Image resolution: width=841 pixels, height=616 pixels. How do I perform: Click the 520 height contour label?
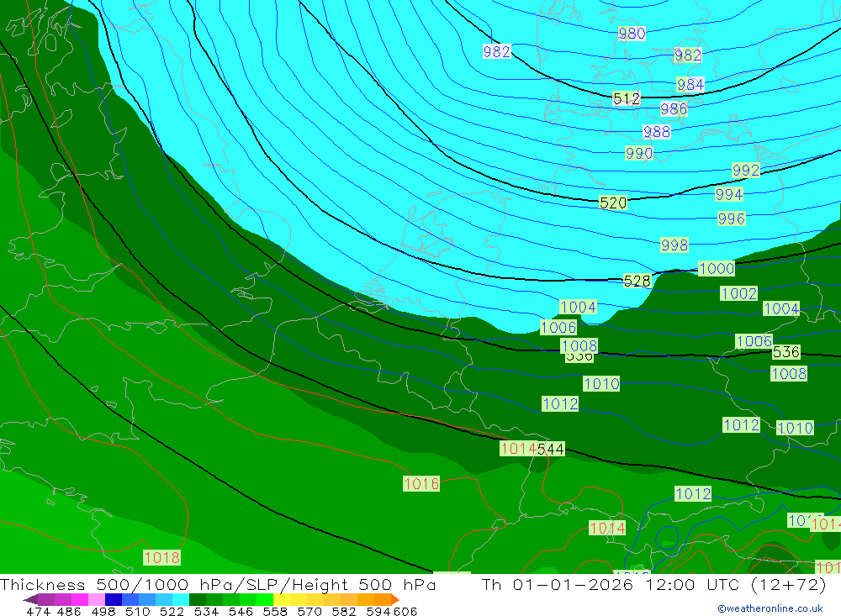[x=613, y=203]
